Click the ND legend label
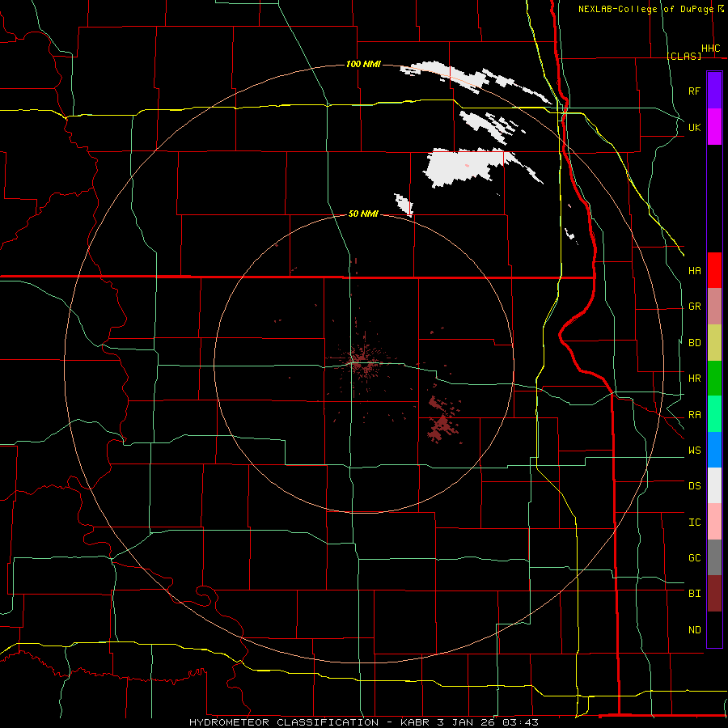Image resolution: width=728 pixels, height=728 pixels. pyautogui.click(x=694, y=630)
